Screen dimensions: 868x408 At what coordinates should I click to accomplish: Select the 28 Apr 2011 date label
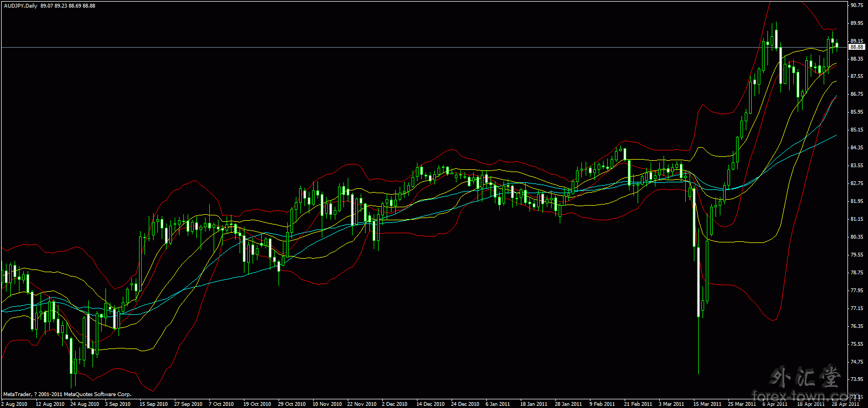(x=846, y=404)
